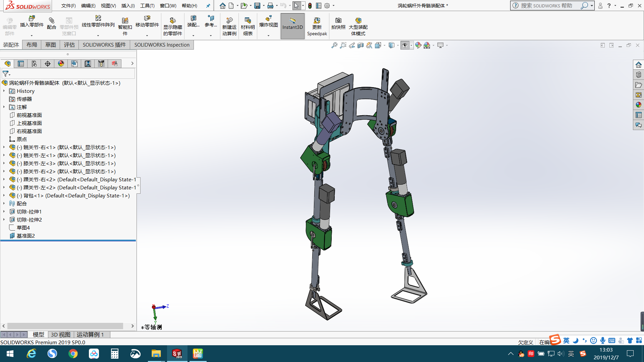Click the Take Snapshot (拍快照) icon

(338, 21)
